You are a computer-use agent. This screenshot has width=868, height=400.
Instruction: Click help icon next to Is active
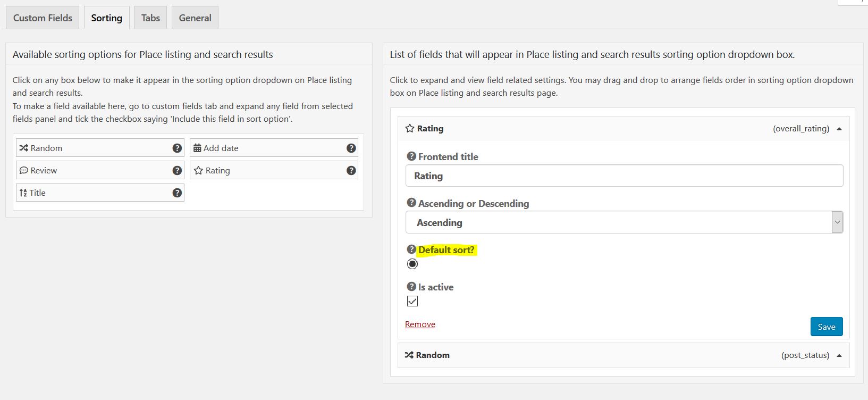click(411, 287)
